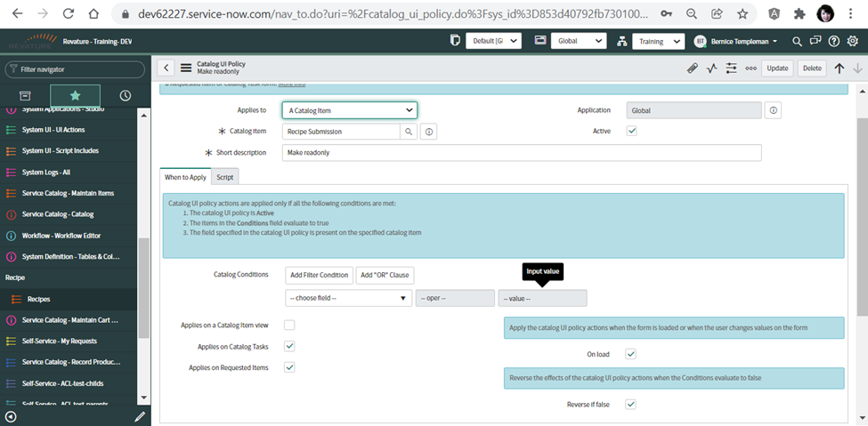Uncheck the Active checkbox
The width and height of the screenshot is (868, 426).
631,131
